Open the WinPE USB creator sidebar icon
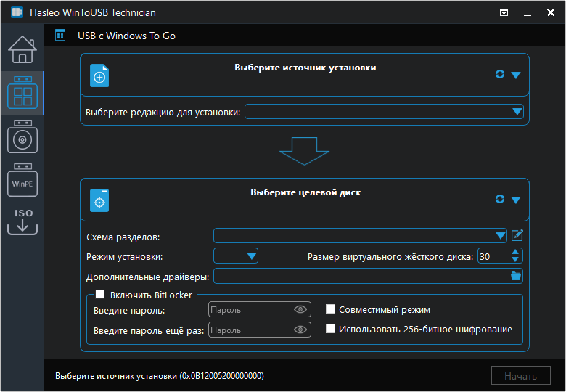The height and width of the screenshot is (392, 566). (x=22, y=181)
